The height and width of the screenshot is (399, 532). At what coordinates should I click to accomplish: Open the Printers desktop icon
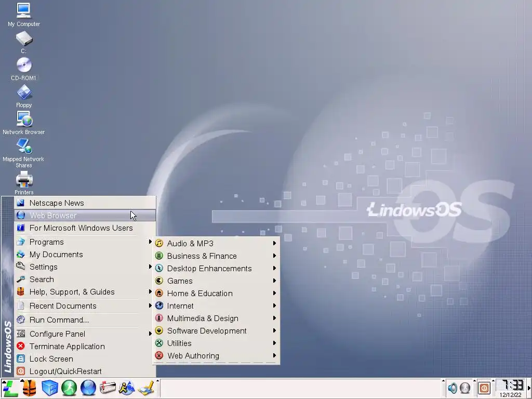[24, 183]
